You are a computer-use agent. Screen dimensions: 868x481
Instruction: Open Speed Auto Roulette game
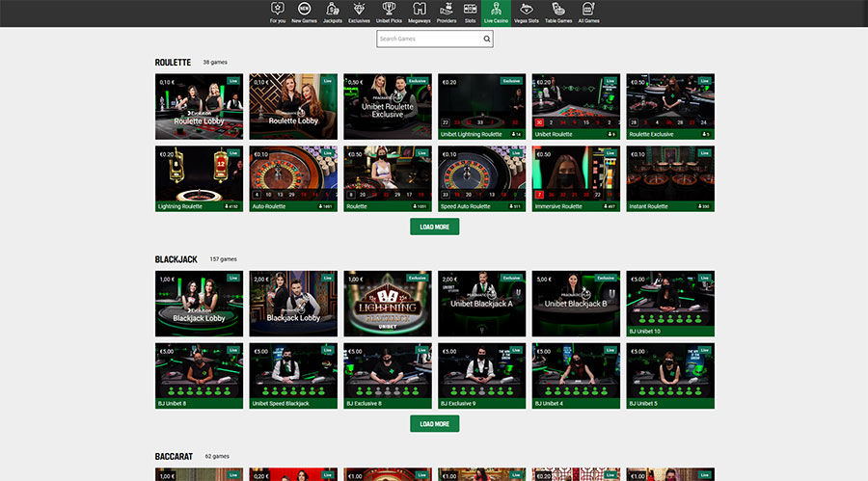click(481, 178)
